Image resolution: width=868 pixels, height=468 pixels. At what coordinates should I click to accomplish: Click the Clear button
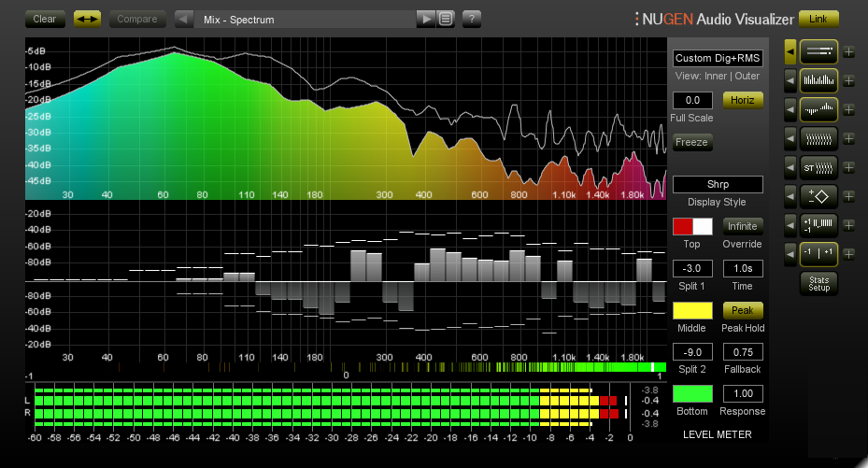pyautogui.click(x=45, y=19)
